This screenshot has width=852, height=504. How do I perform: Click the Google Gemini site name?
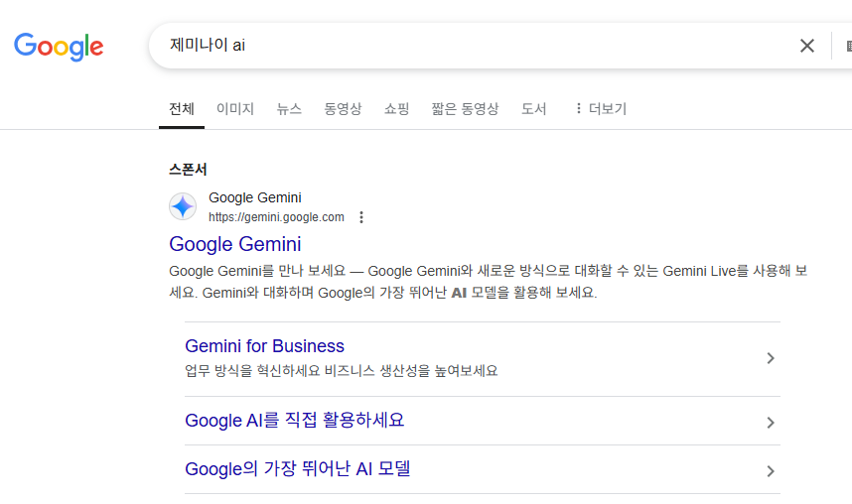click(x=255, y=197)
